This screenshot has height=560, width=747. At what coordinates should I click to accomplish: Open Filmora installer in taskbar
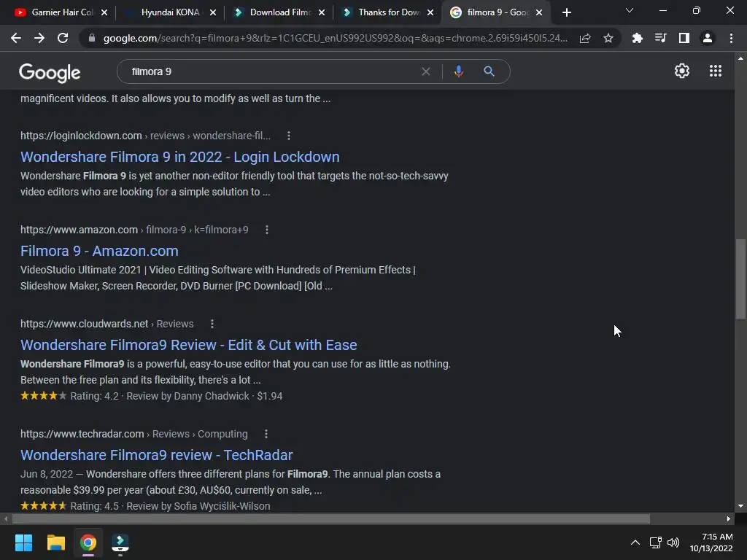coord(120,542)
